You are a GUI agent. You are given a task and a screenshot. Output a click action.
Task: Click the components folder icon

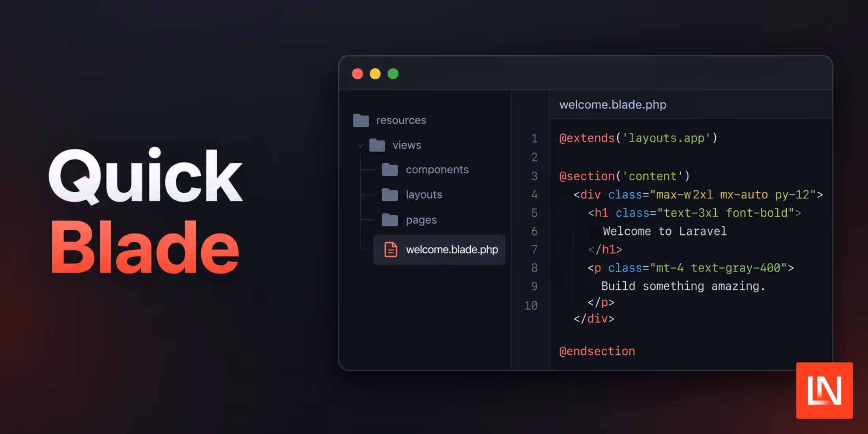click(x=390, y=170)
